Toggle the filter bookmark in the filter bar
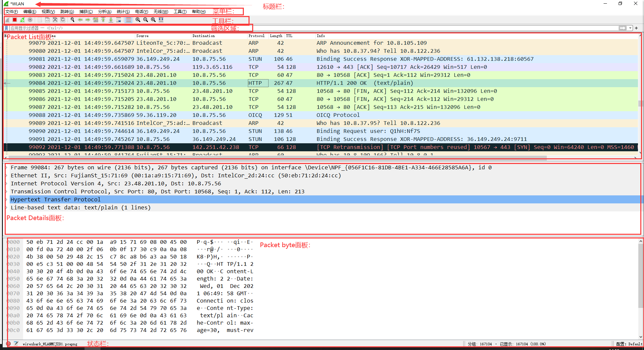 6,28
